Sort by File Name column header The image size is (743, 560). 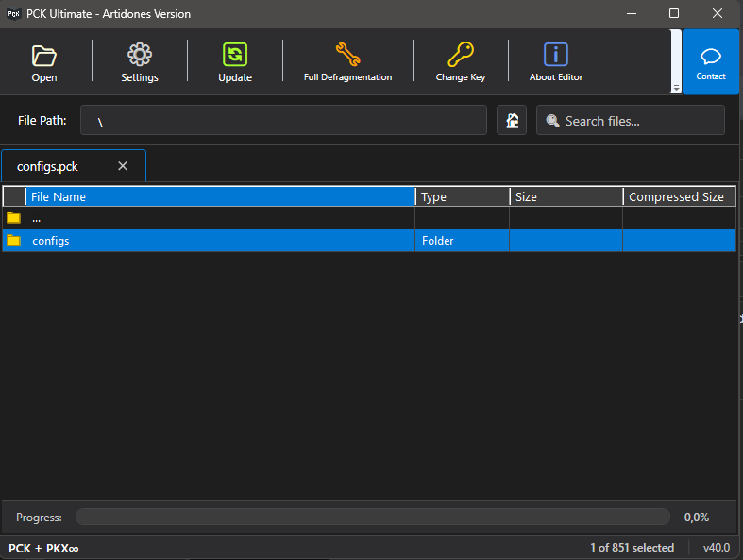coord(220,196)
